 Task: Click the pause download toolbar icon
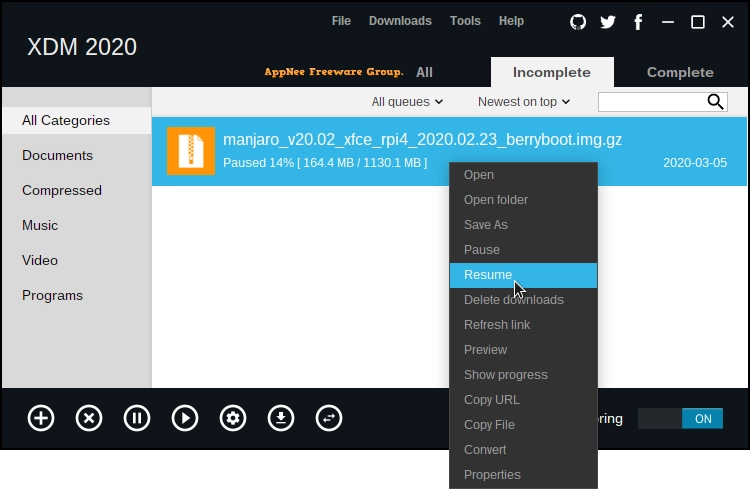[137, 418]
